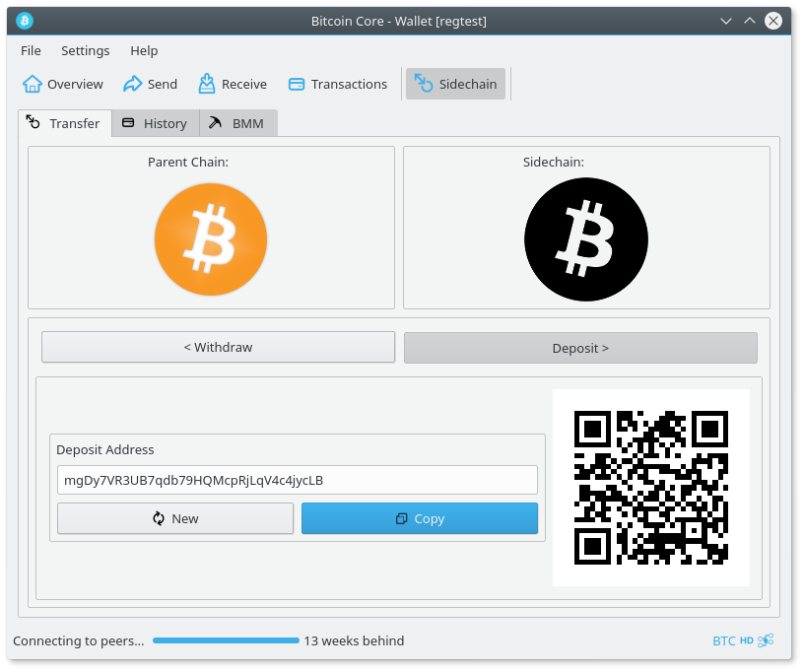Open the Receive page
The width and height of the screenshot is (804, 672).
coord(233,84)
